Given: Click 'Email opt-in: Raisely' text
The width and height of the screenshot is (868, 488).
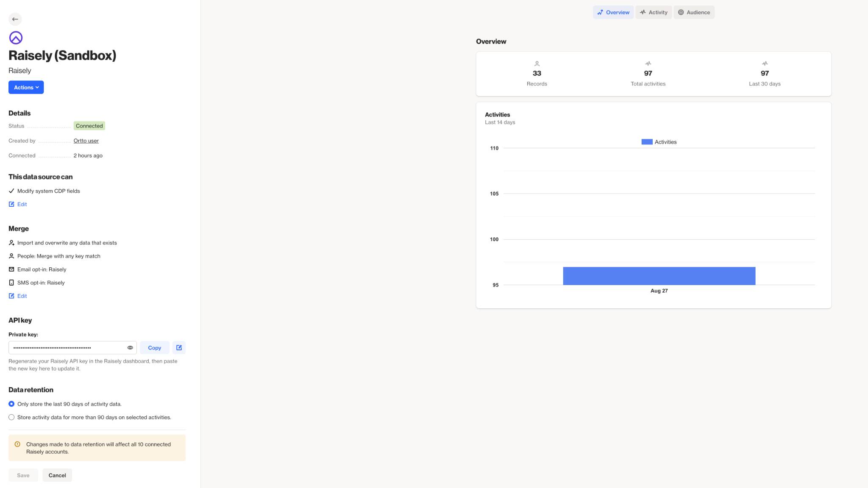Looking at the screenshot, I should [42, 269].
